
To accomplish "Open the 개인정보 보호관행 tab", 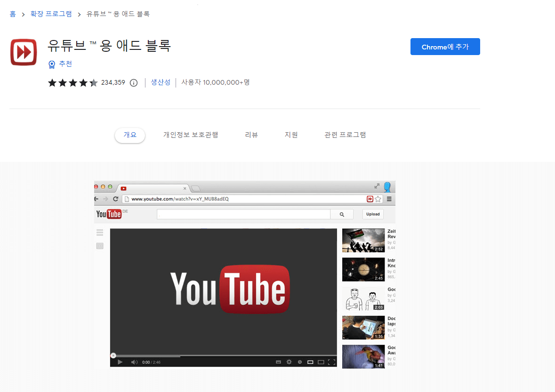I will click(x=190, y=135).
